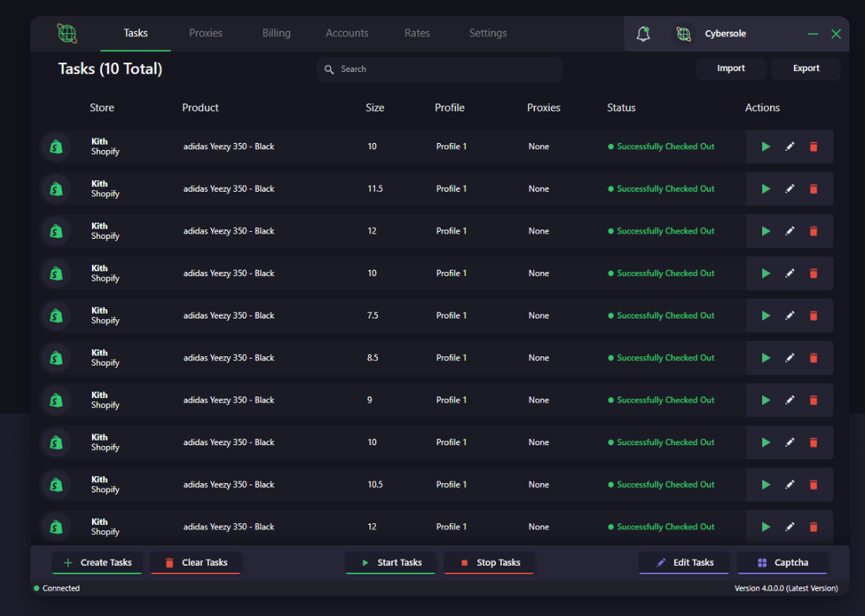This screenshot has width=865, height=616.
Task: Click the Product column header
Action: coord(200,107)
